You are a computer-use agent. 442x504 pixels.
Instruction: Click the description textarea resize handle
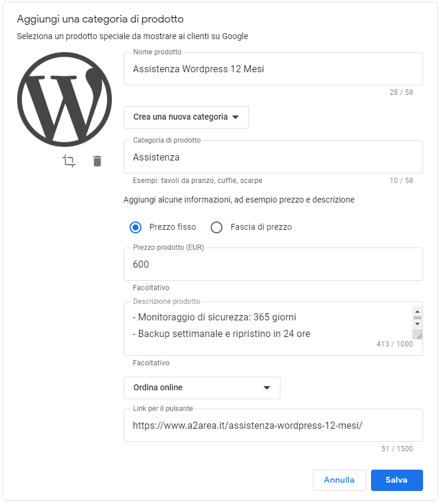pos(418,335)
